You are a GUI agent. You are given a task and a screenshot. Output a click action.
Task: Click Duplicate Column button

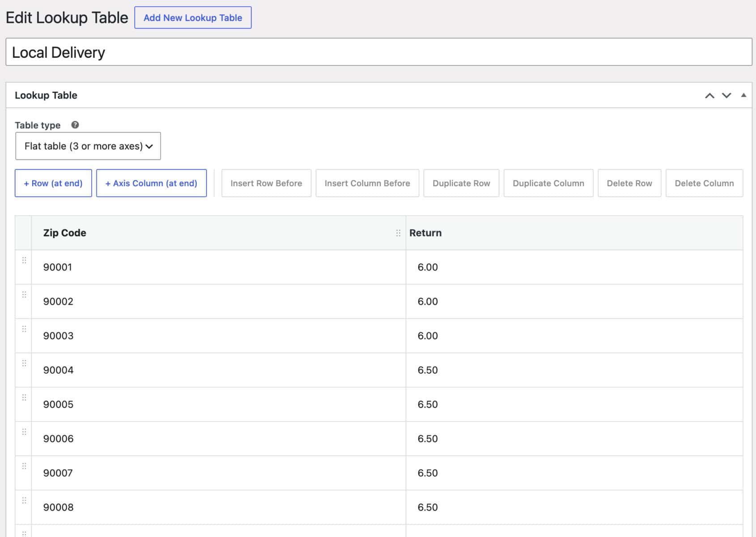pos(548,183)
